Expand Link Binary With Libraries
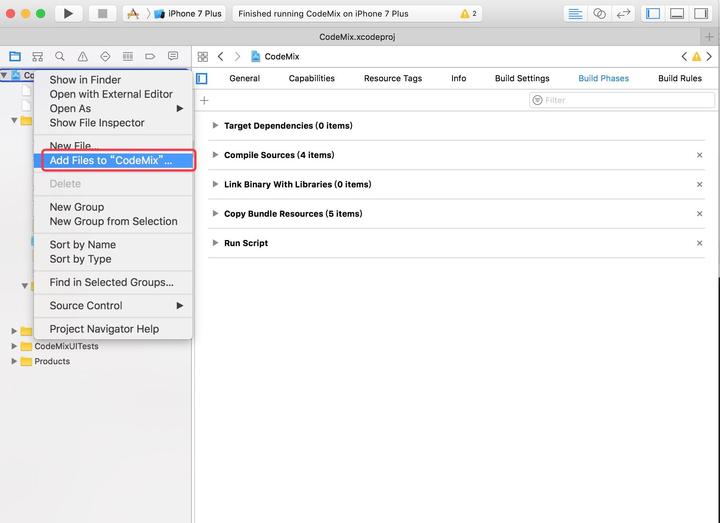This screenshot has width=720, height=523. click(x=215, y=184)
